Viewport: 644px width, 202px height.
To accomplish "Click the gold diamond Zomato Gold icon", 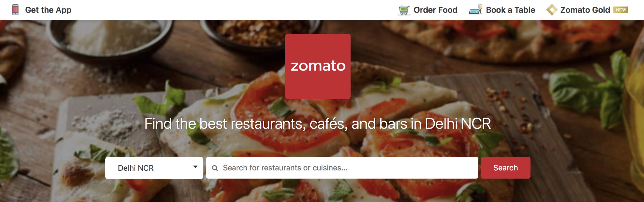I will point(552,10).
